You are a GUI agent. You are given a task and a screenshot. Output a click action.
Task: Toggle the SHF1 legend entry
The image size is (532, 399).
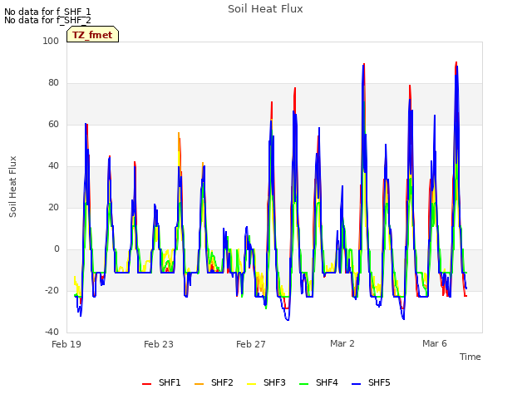pyautogui.click(x=161, y=382)
